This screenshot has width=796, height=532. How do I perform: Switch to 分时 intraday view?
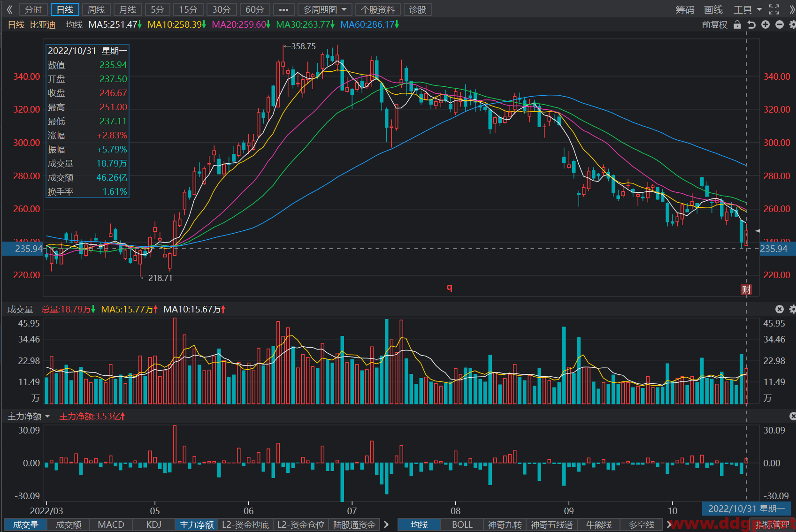click(33, 9)
